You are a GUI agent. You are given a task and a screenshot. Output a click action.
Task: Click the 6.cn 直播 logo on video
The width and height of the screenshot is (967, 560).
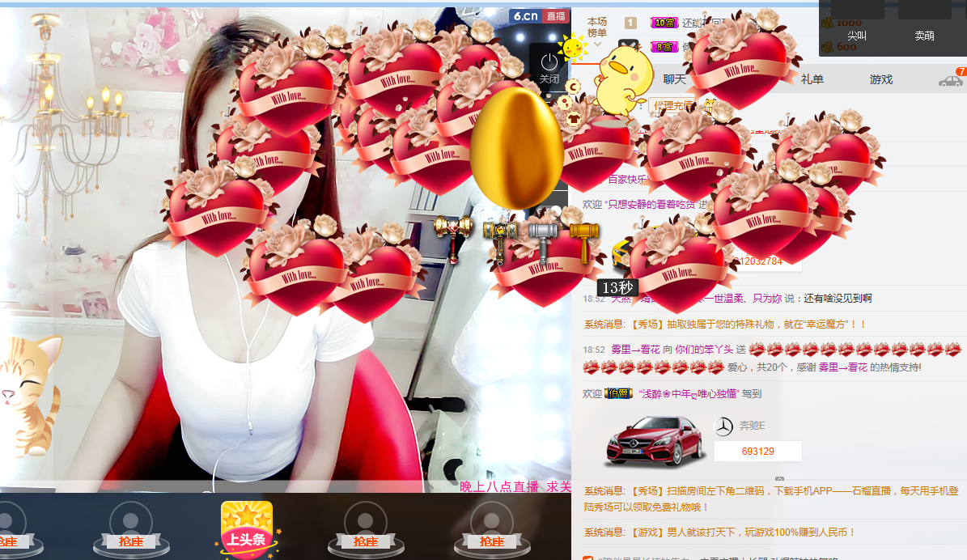pyautogui.click(x=540, y=16)
